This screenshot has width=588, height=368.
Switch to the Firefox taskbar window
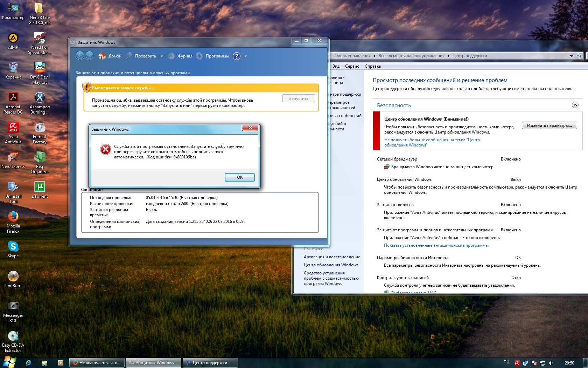click(x=97, y=363)
